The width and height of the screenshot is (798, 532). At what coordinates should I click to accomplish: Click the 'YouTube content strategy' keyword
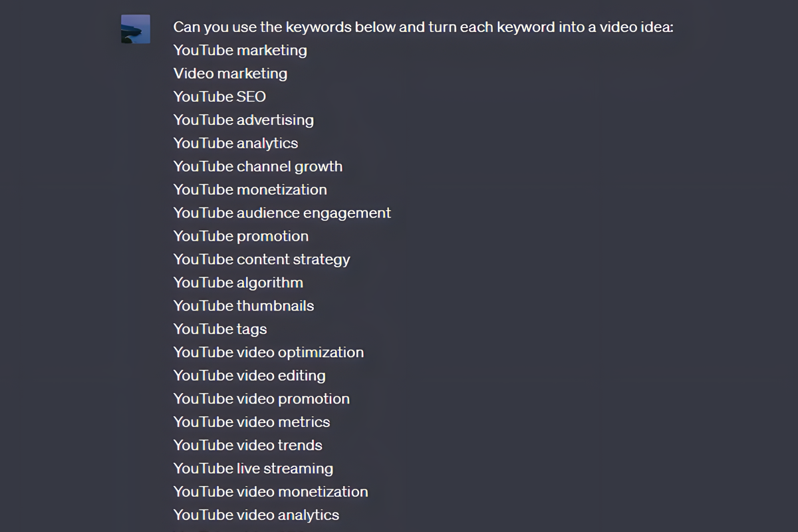click(x=261, y=259)
